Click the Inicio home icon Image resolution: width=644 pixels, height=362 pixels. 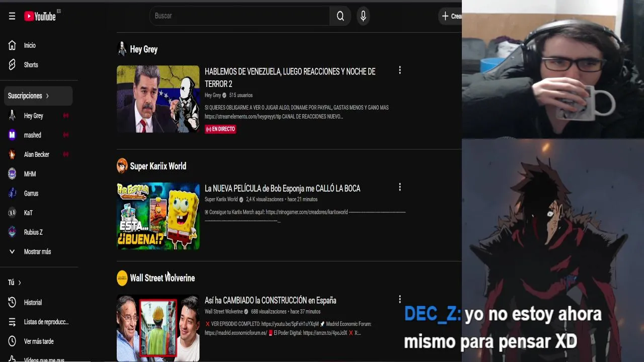pos(12,45)
